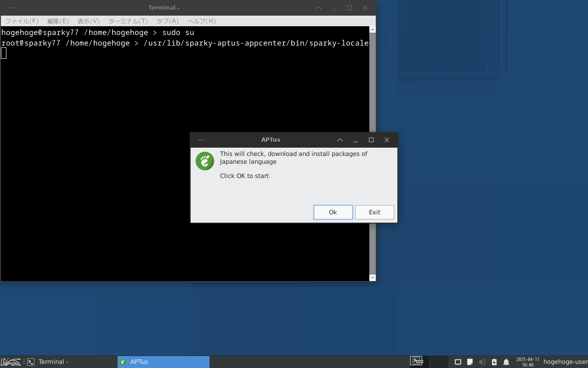Image resolution: width=588 pixels, height=368 pixels.
Task: Close the APTus dialog window
Action: pos(387,140)
